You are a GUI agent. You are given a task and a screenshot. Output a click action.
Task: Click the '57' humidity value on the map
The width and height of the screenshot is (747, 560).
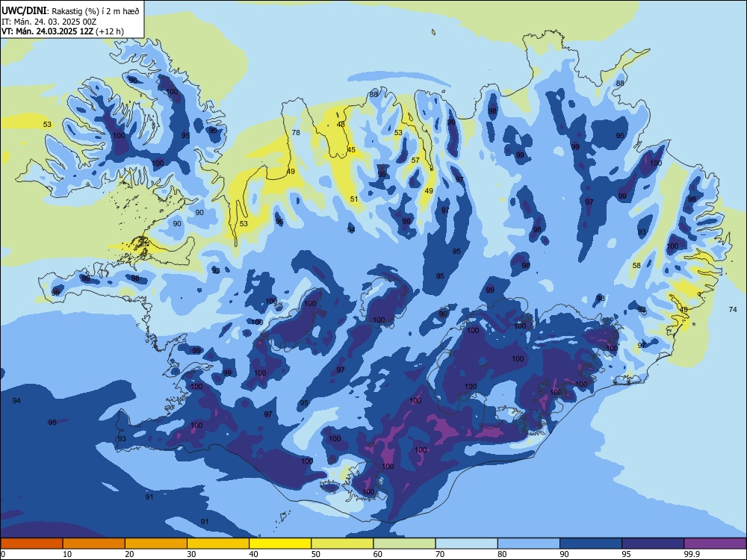click(x=415, y=160)
